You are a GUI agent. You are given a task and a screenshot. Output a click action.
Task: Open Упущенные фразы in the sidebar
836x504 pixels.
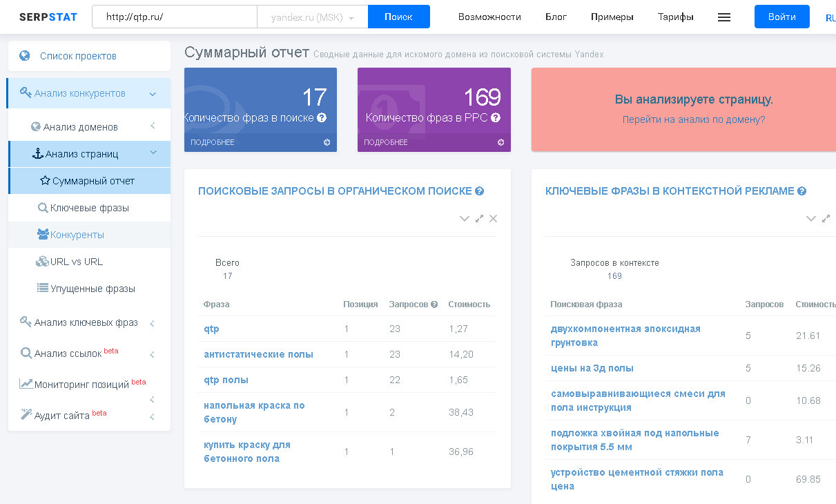point(90,289)
